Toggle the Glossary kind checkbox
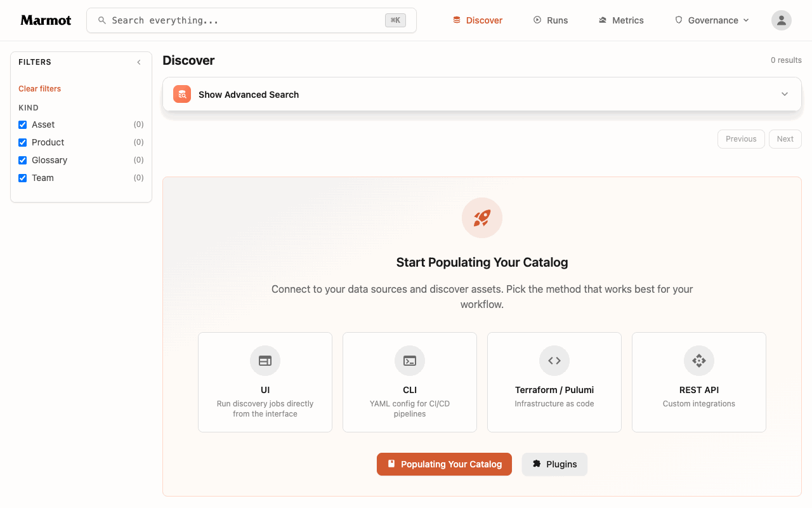 pyautogui.click(x=23, y=160)
